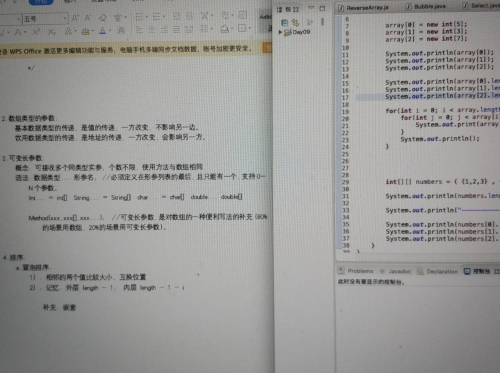Apply paragraph shading fill in WPS
Viewport: 500px width, 373px height.
pyautogui.click(x=224, y=29)
